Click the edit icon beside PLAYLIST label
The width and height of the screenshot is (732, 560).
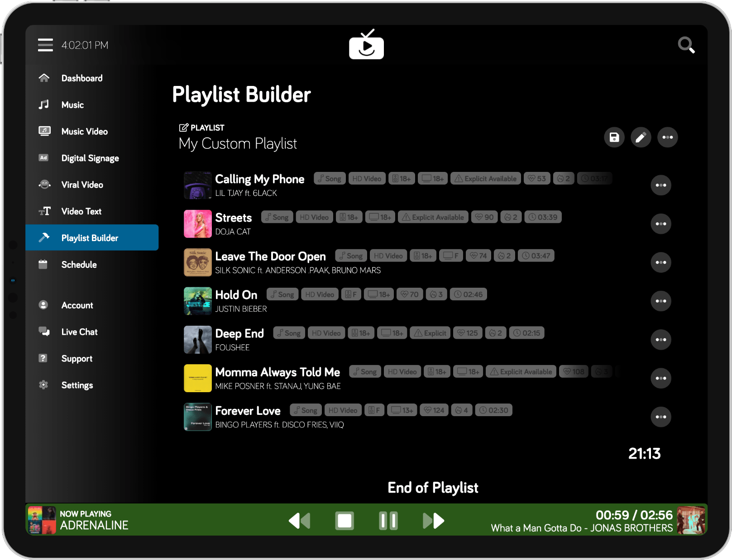183,128
